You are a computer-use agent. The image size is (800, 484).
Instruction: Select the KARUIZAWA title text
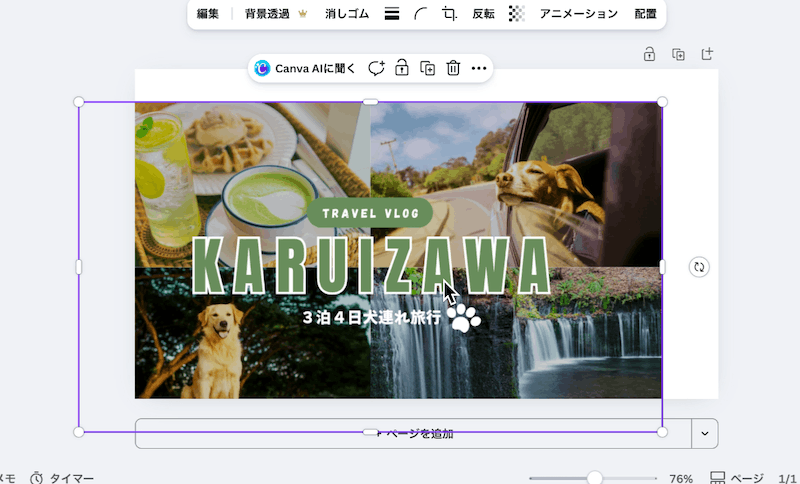371,265
